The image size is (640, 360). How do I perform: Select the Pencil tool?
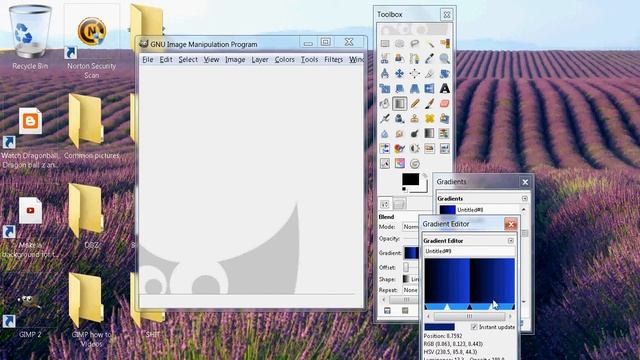tap(414, 103)
